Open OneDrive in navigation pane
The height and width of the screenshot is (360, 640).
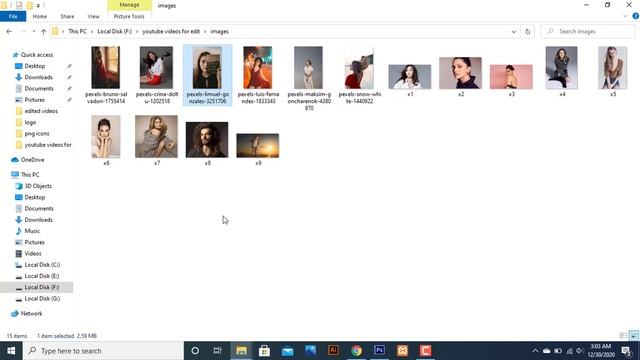32,160
